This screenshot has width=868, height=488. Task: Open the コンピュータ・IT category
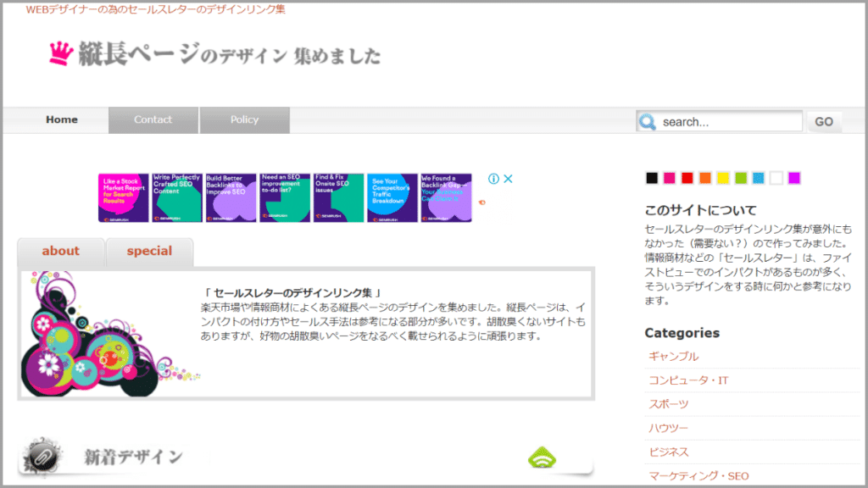pyautogui.click(x=688, y=380)
